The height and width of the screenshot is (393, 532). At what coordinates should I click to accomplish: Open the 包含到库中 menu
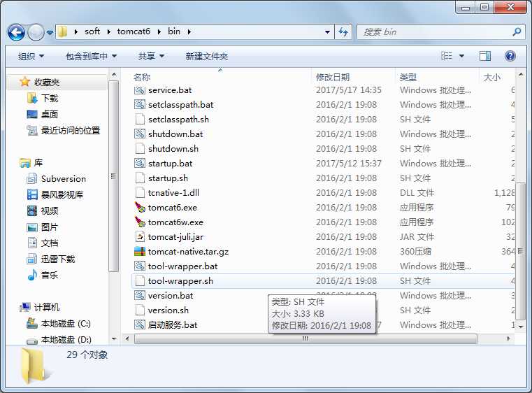pos(92,56)
